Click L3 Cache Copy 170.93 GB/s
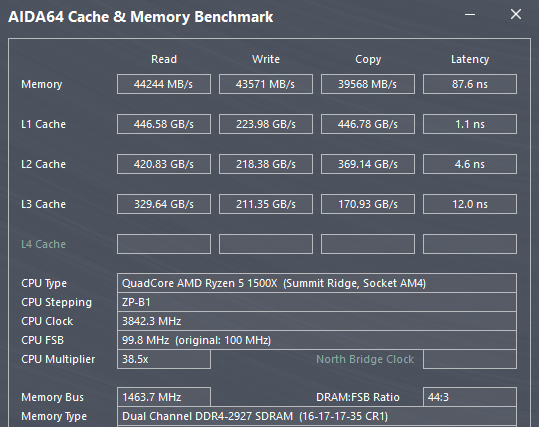 point(368,204)
